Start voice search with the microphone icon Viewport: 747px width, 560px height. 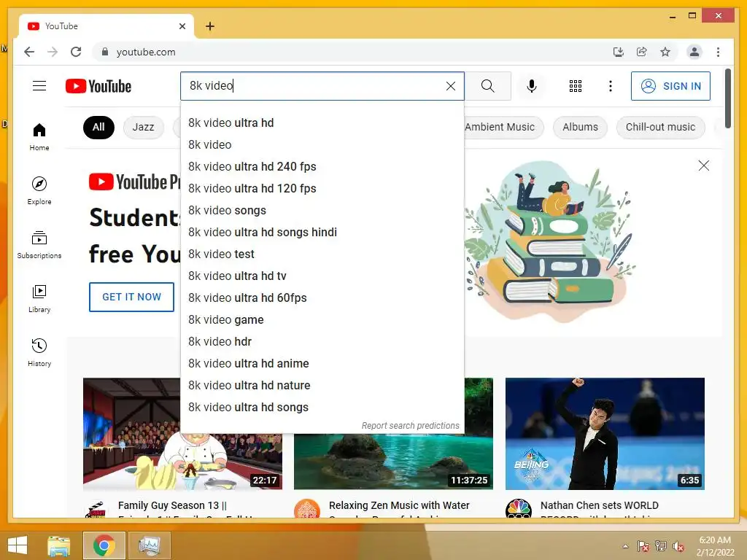pyautogui.click(x=532, y=86)
